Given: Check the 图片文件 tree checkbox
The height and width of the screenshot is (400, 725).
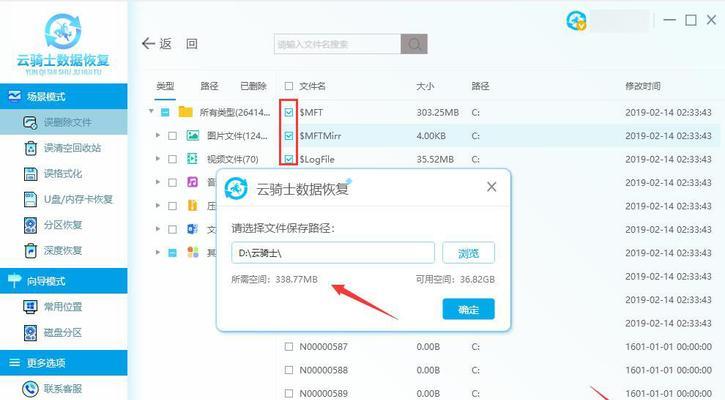Looking at the screenshot, I should [172, 136].
